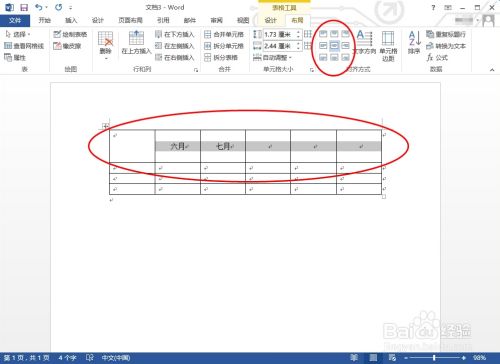This screenshot has width=500, height=364.
Task: Click 重复标题行 (Repeat Header Rows)
Action: coord(446,34)
